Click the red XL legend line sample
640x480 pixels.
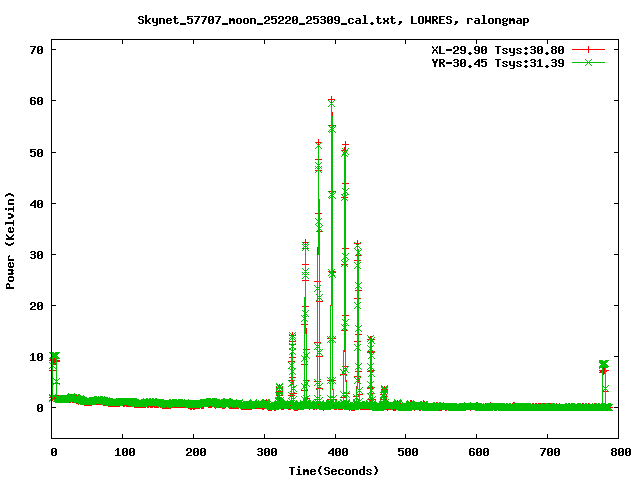click(588, 50)
